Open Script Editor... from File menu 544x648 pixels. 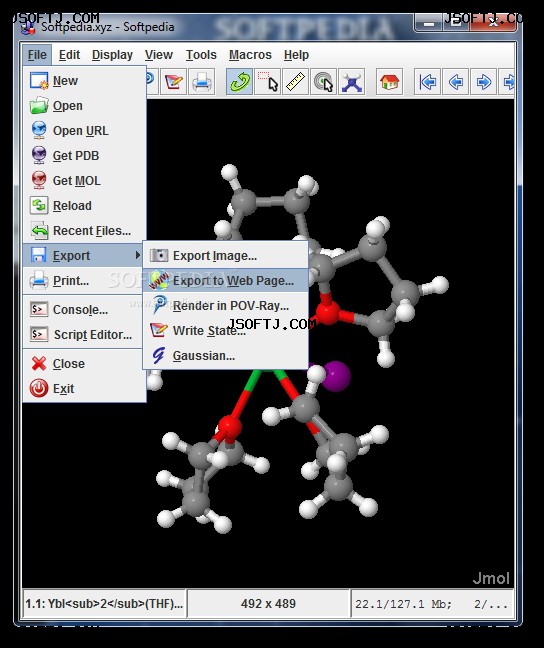85,334
